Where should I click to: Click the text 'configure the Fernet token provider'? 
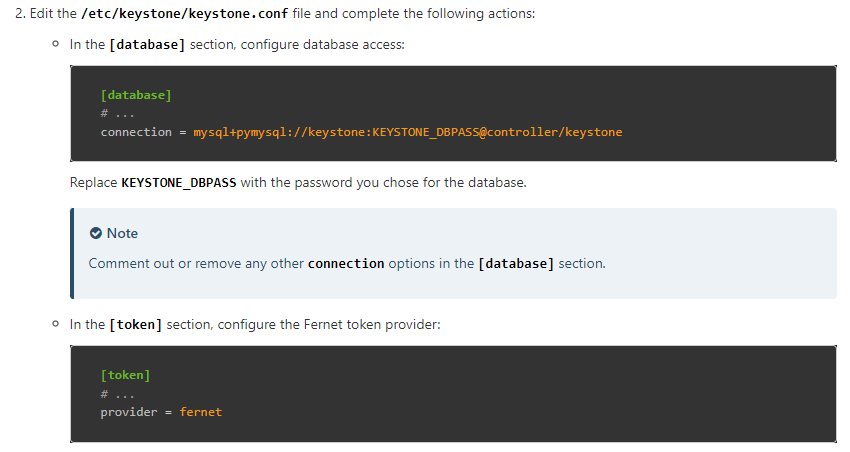click(x=329, y=325)
